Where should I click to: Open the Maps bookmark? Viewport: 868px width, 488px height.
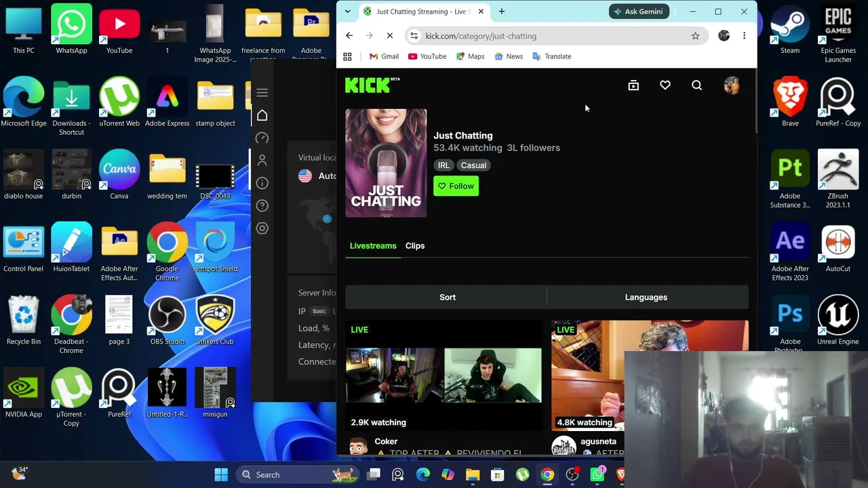470,56
